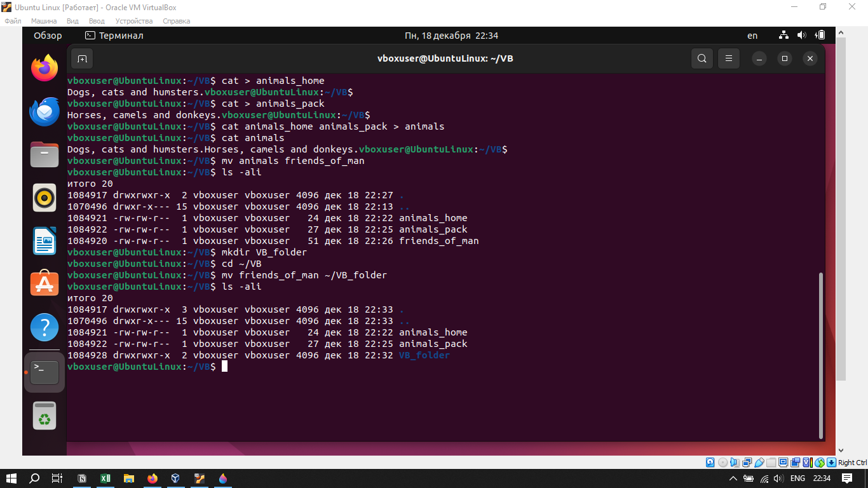This screenshot has height=488, width=868.
Task: Click the VirtualBox mouse integration icon
Action: [820, 463]
